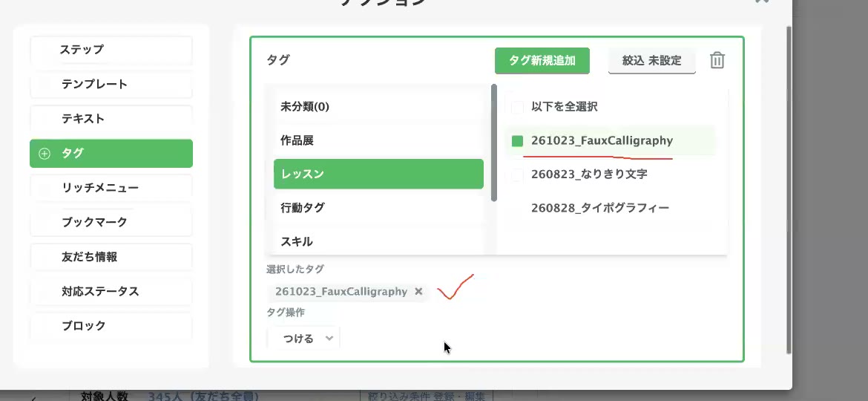Image resolution: width=868 pixels, height=401 pixels.
Task: Select the テキスト action item
Action: click(111, 119)
